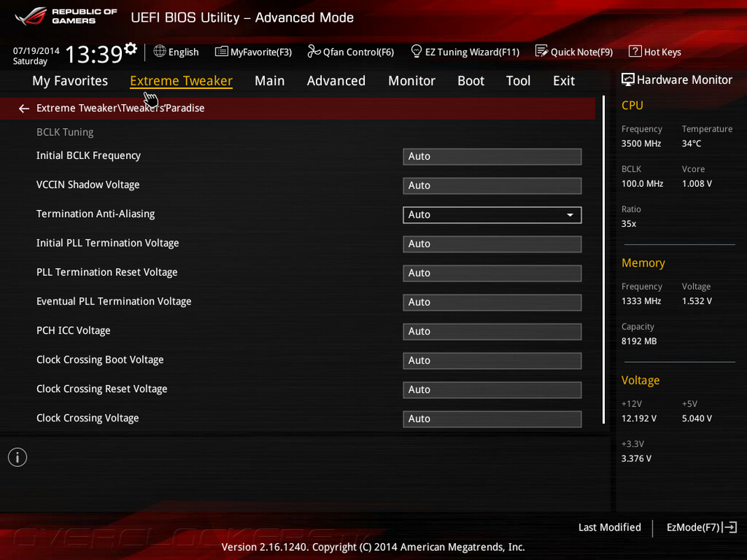Click the BCLK Tuning section header

pyautogui.click(x=65, y=132)
